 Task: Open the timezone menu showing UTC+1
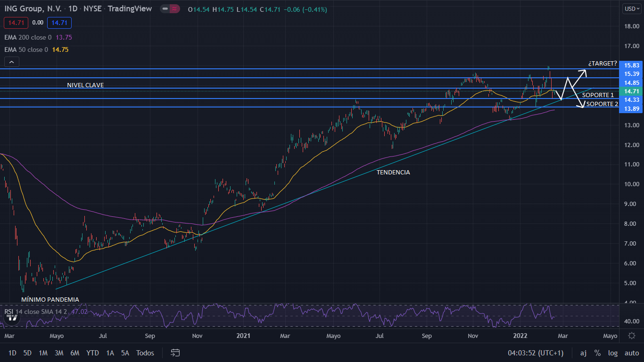pyautogui.click(x=535, y=353)
